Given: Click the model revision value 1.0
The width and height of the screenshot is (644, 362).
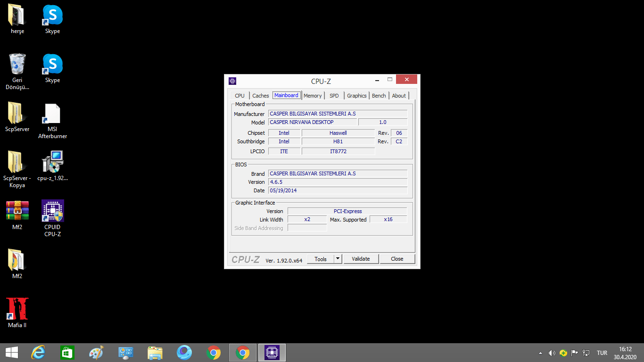Looking at the screenshot, I should tap(383, 122).
